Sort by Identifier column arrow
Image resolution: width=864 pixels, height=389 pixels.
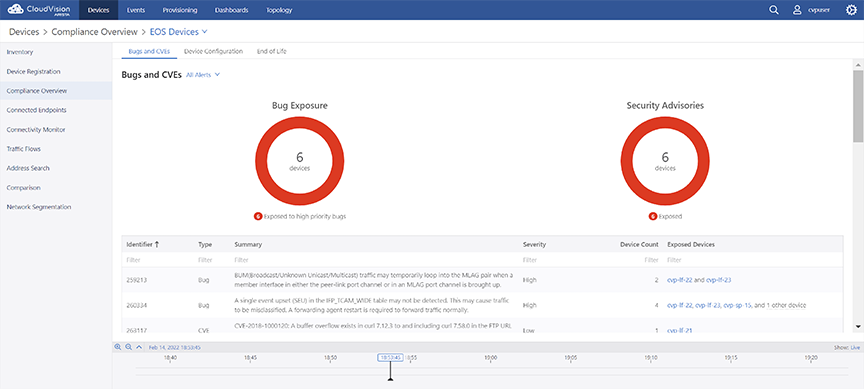tap(157, 244)
